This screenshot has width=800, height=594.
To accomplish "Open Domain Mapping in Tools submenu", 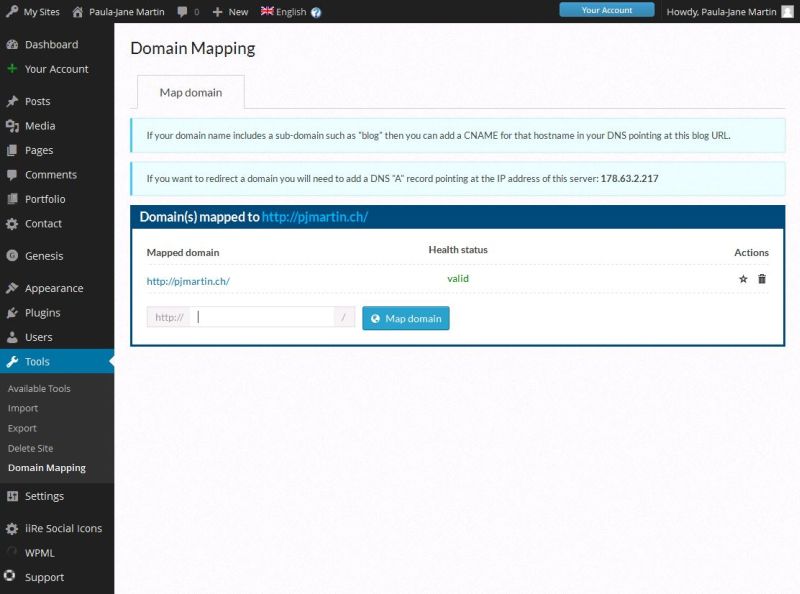I will pyautogui.click(x=47, y=468).
